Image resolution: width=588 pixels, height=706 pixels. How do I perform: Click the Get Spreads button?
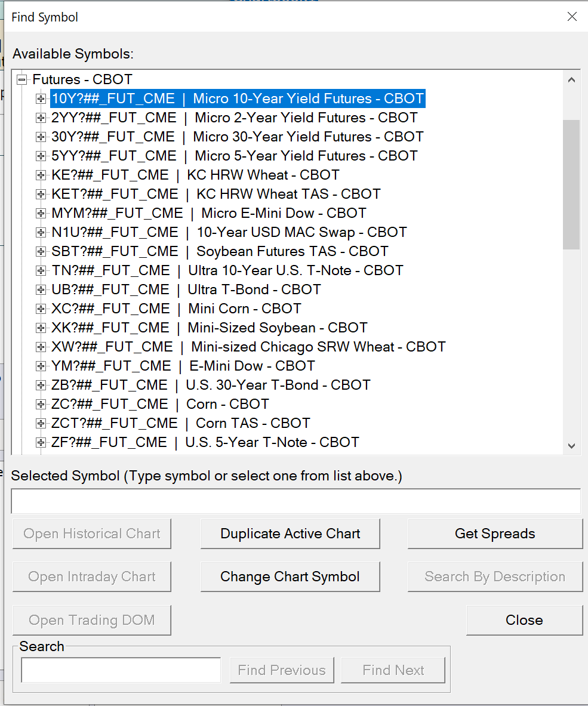495,534
